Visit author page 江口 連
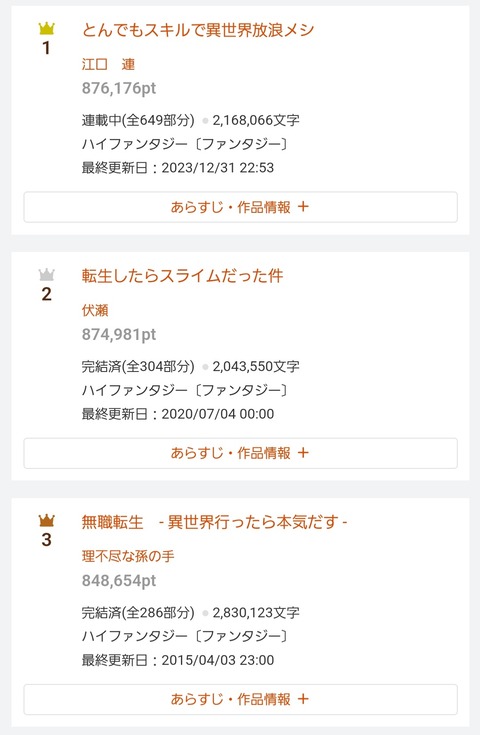Screen dimensions: 480x735 (x=108, y=64)
